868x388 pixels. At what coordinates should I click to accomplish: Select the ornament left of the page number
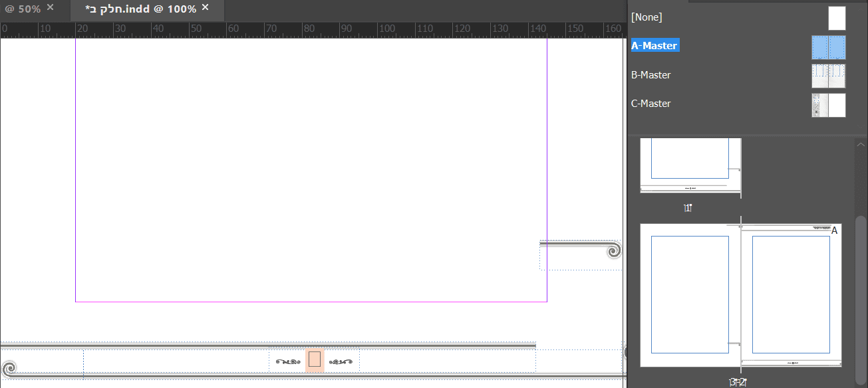(x=289, y=361)
